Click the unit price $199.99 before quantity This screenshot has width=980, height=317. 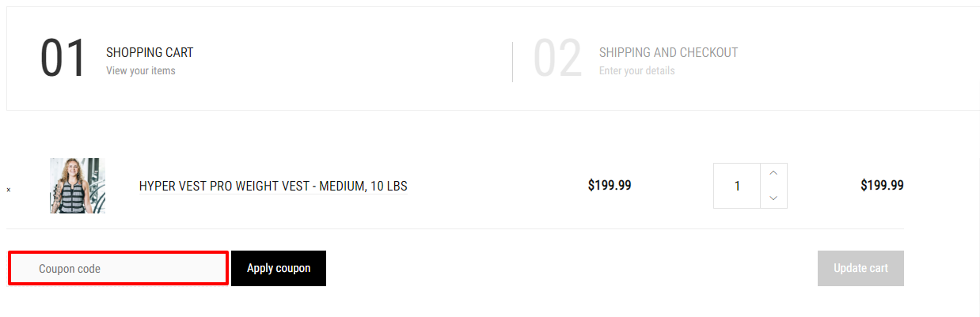click(610, 186)
